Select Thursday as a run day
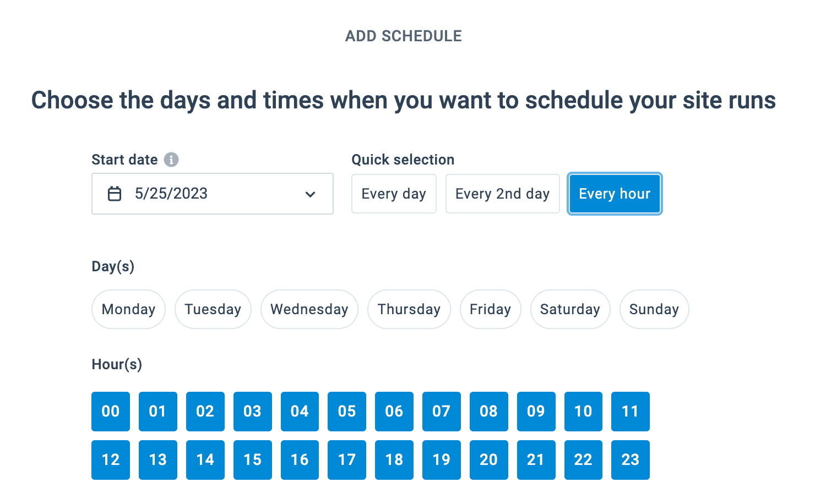This screenshot has height=504, width=815. click(x=409, y=309)
